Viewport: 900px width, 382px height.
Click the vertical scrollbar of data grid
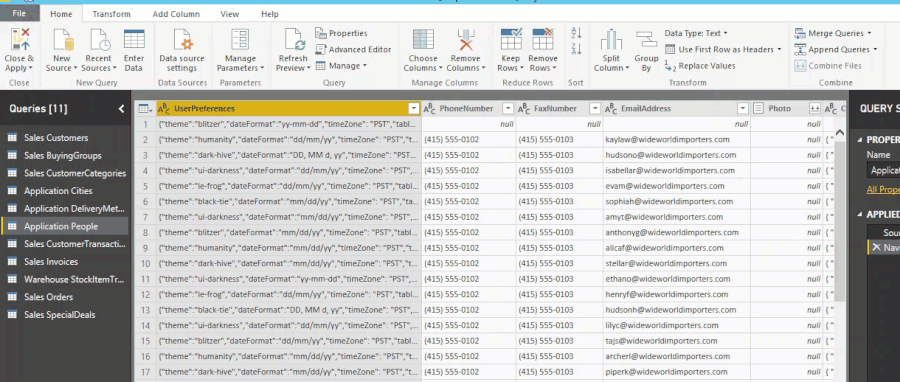point(839,221)
